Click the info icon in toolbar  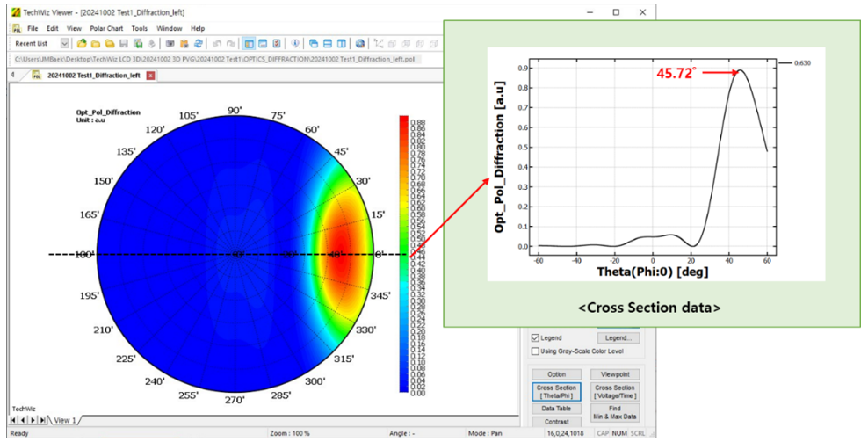click(295, 43)
